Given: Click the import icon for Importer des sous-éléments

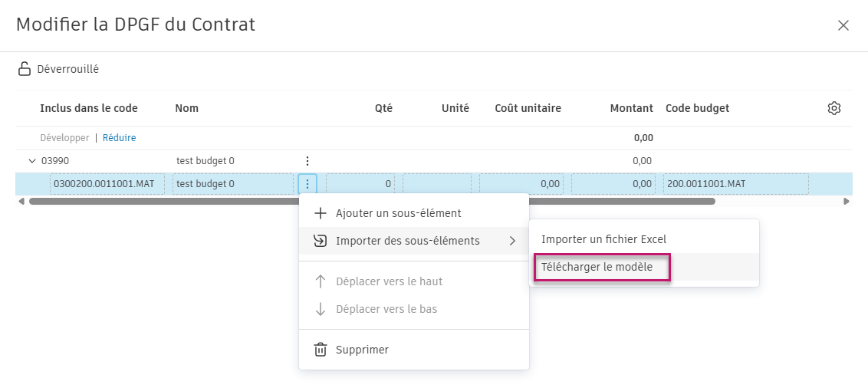Looking at the screenshot, I should (321, 241).
